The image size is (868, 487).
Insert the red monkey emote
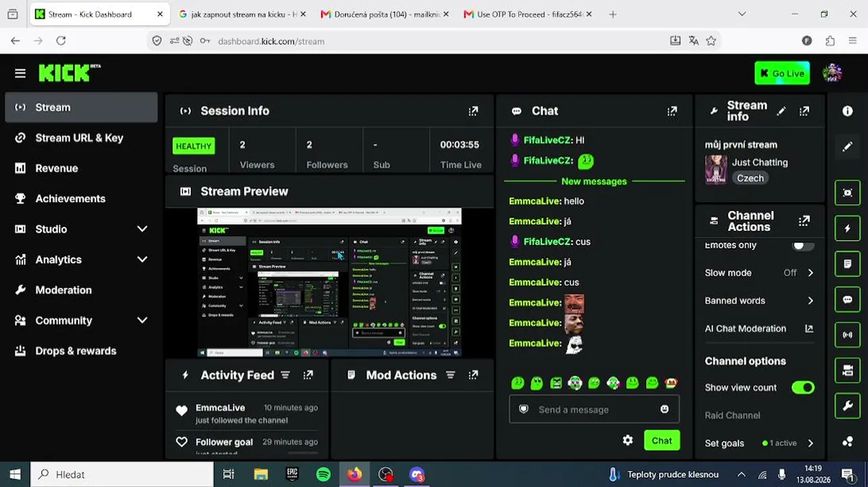671,383
